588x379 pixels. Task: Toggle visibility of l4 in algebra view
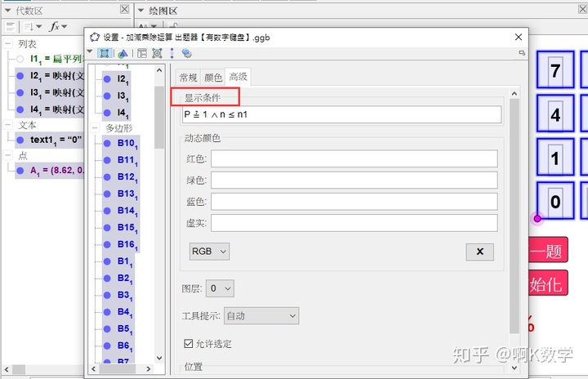20,109
